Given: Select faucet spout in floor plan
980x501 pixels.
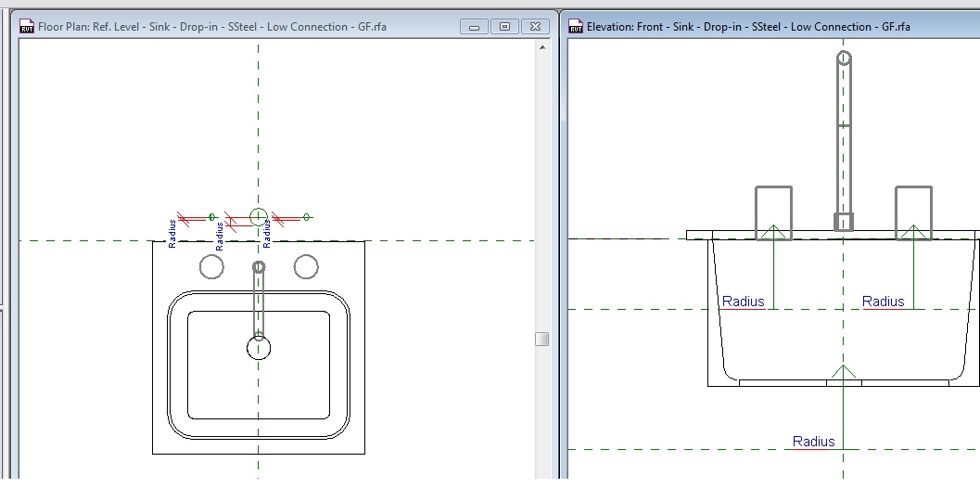Looking at the screenshot, I should pyautogui.click(x=259, y=301).
